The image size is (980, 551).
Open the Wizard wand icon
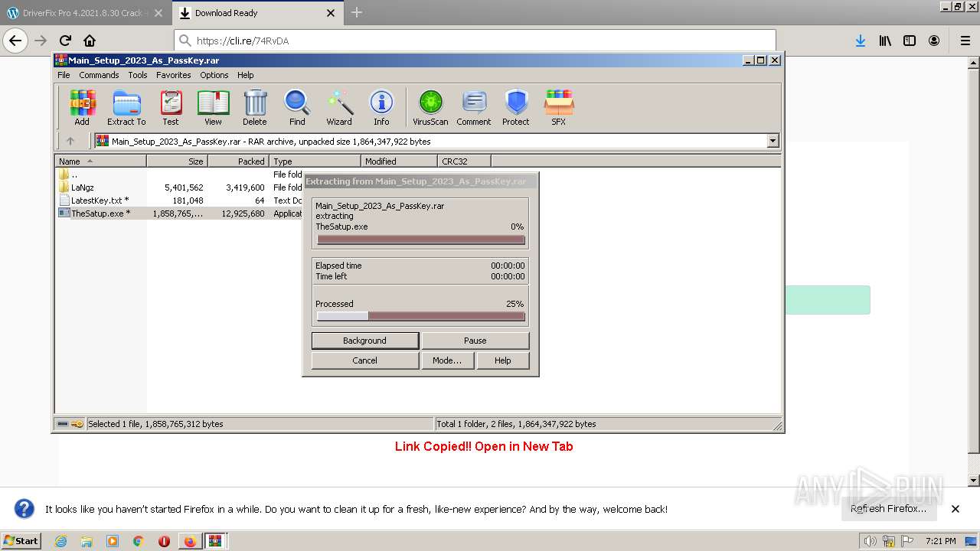(x=339, y=107)
